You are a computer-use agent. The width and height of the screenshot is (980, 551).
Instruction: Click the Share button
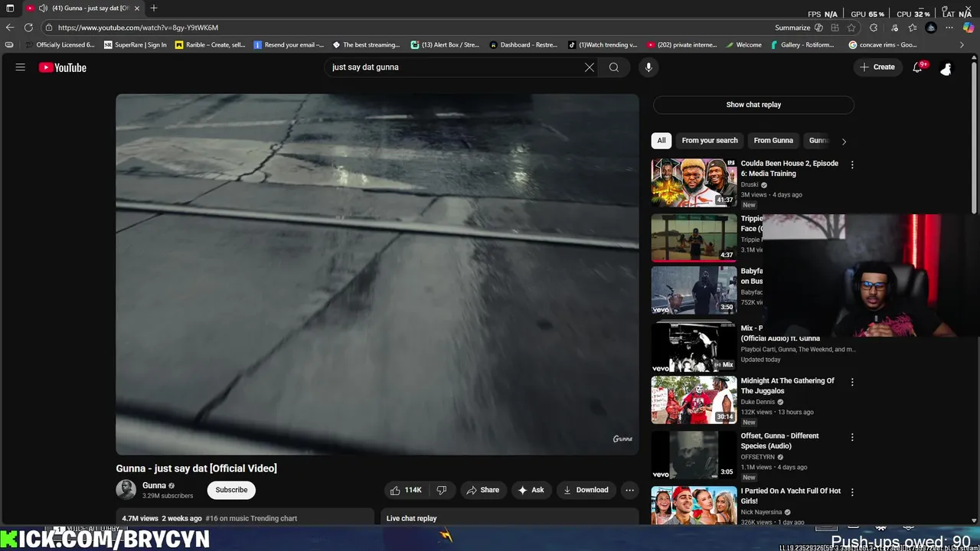(x=482, y=490)
